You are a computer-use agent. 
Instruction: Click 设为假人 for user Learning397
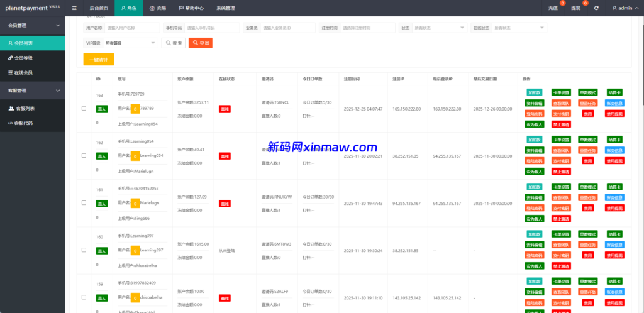click(x=535, y=266)
